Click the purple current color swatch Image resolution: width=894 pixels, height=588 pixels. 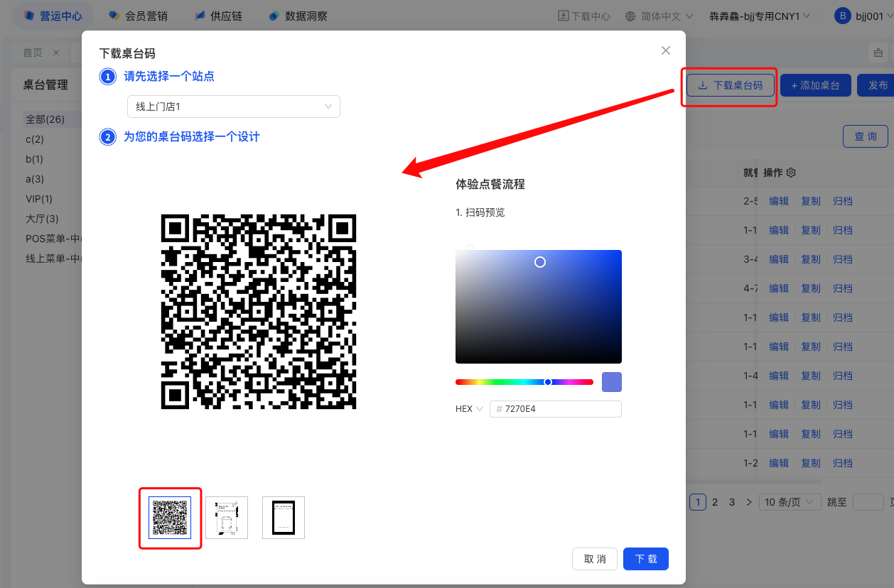(612, 381)
